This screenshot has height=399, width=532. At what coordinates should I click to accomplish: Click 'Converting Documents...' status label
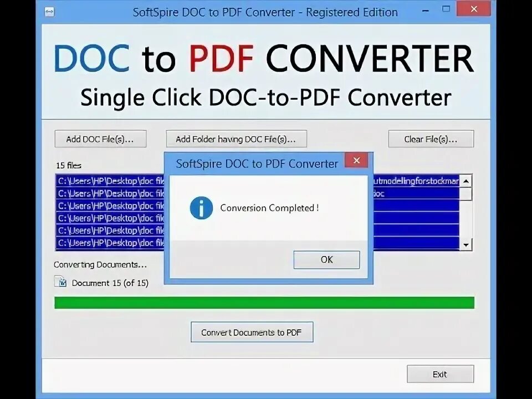click(x=100, y=265)
